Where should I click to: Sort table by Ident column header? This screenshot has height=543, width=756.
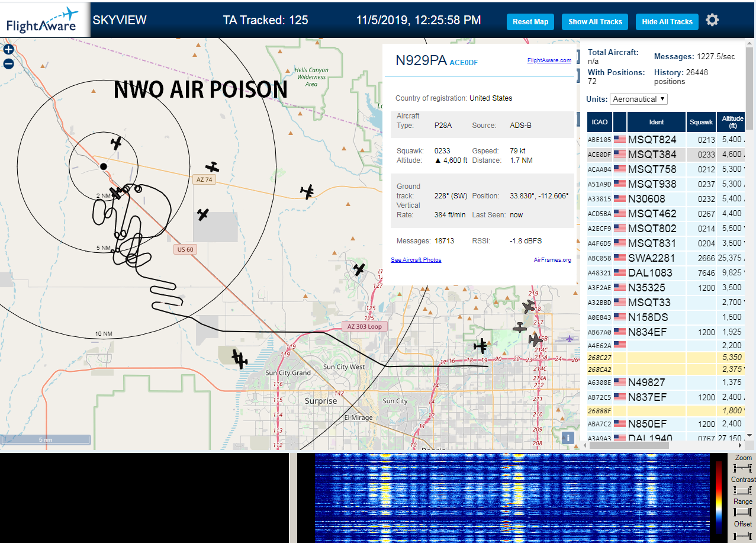[x=657, y=122]
